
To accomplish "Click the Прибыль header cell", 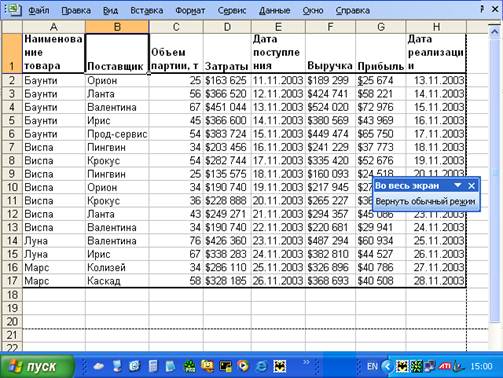I will click(x=381, y=53).
